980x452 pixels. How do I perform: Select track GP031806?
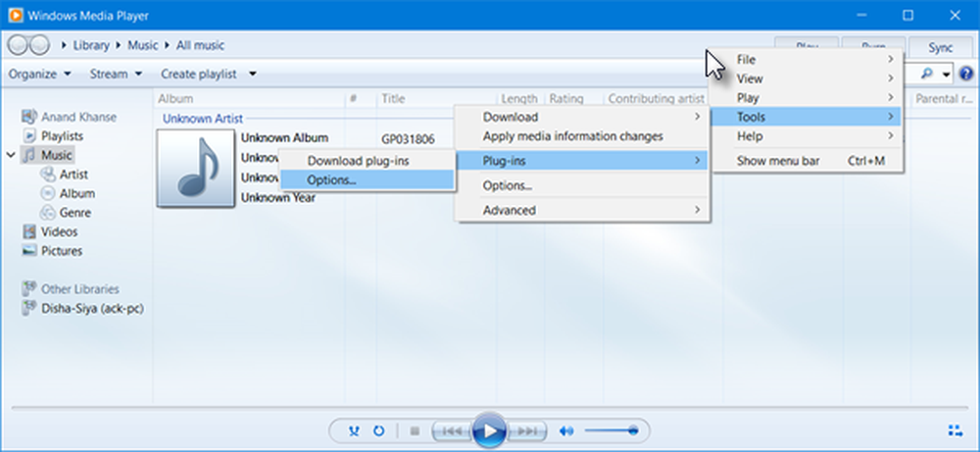[408, 139]
